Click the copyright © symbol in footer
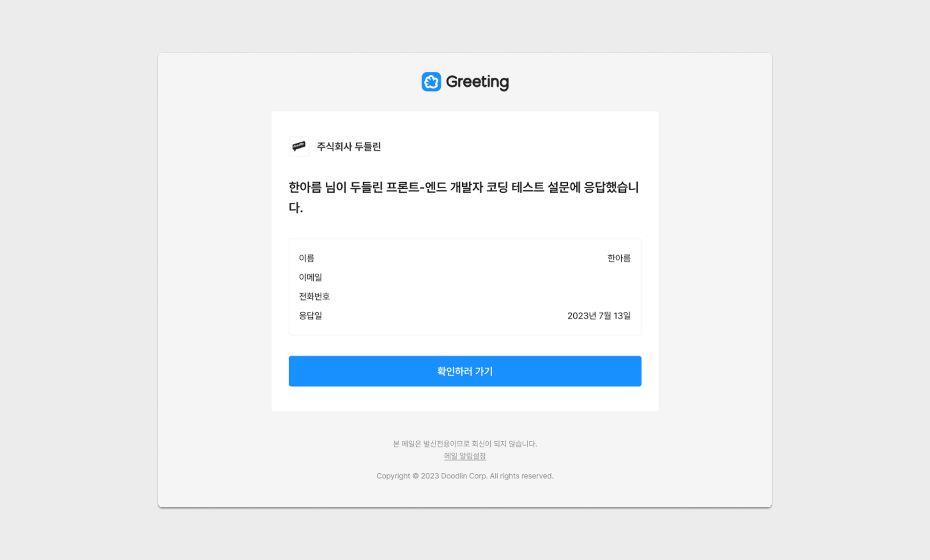 (x=415, y=476)
